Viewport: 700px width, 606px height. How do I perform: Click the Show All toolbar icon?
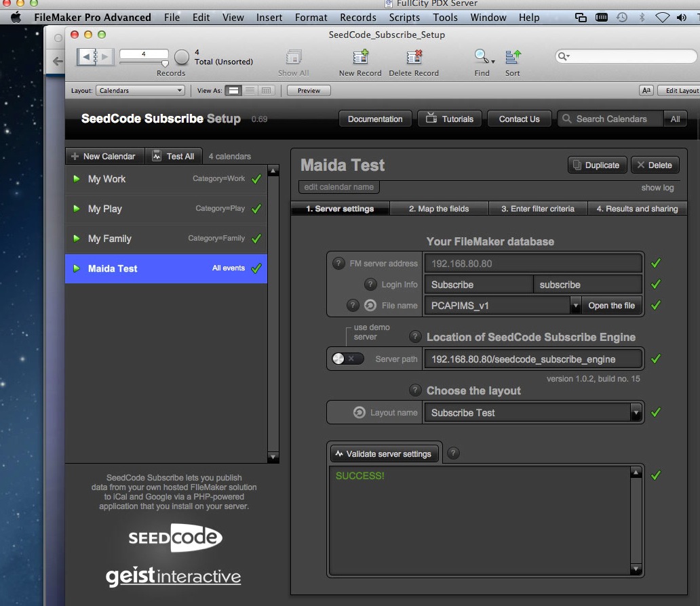[x=293, y=57]
